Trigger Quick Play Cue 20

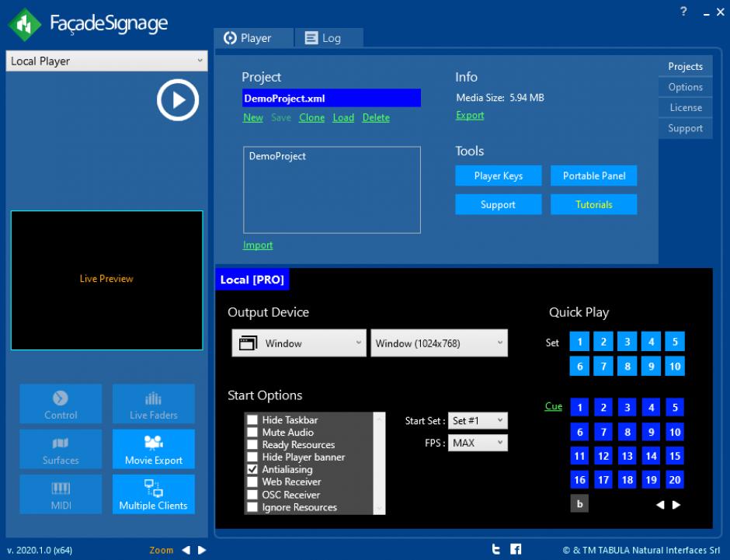[x=675, y=480]
